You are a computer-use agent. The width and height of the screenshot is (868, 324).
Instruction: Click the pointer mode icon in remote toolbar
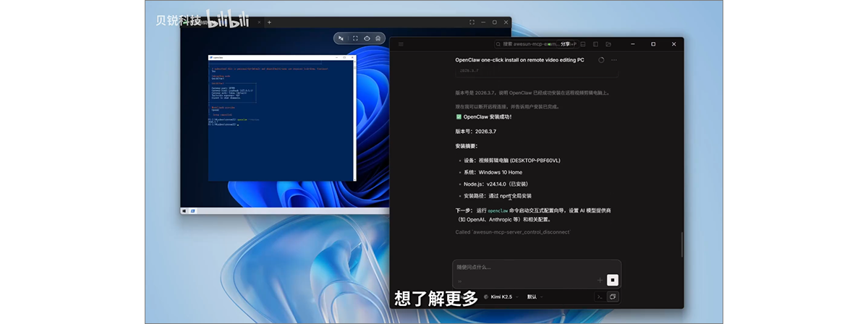pos(341,38)
